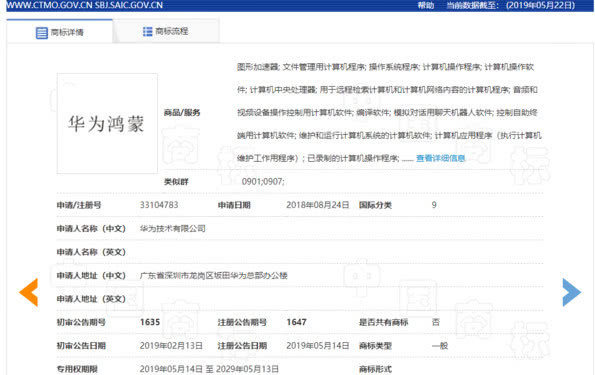Click the 华为鸿蒙 trademark image
The width and height of the screenshot is (595, 375).
point(107,124)
